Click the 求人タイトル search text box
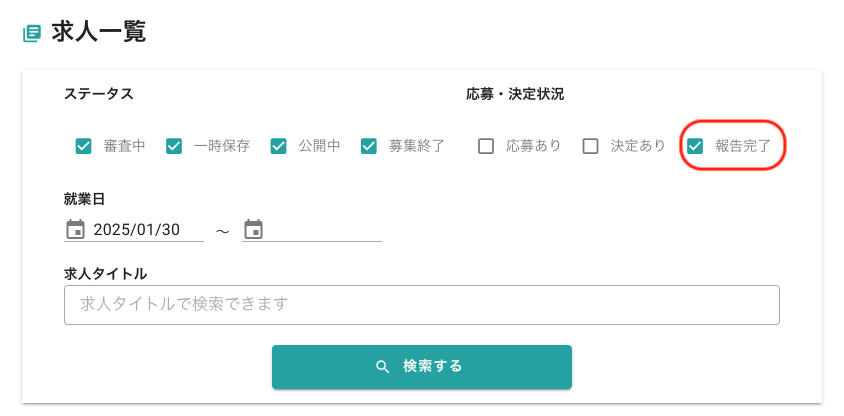The width and height of the screenshot is (844, 416). [421, 304]
